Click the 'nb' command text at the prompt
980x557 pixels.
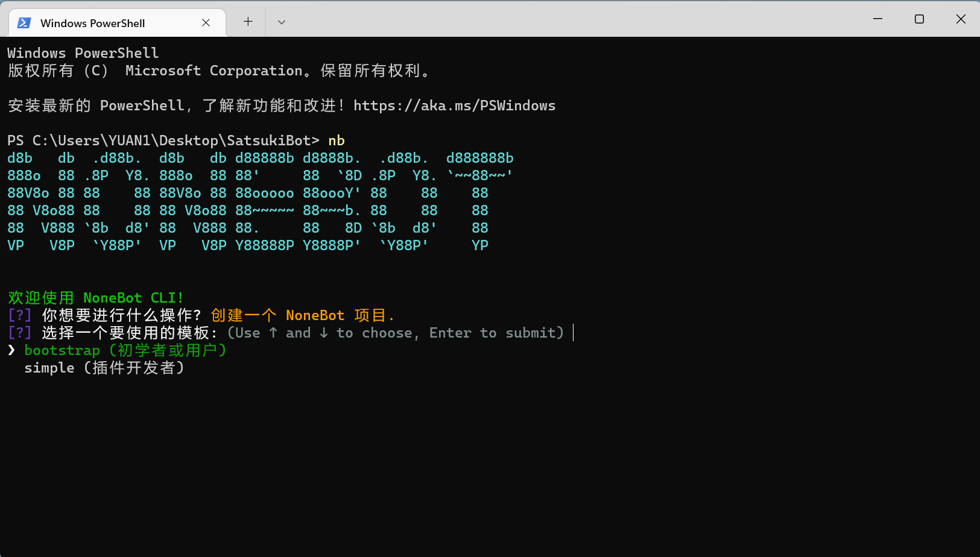337,140
